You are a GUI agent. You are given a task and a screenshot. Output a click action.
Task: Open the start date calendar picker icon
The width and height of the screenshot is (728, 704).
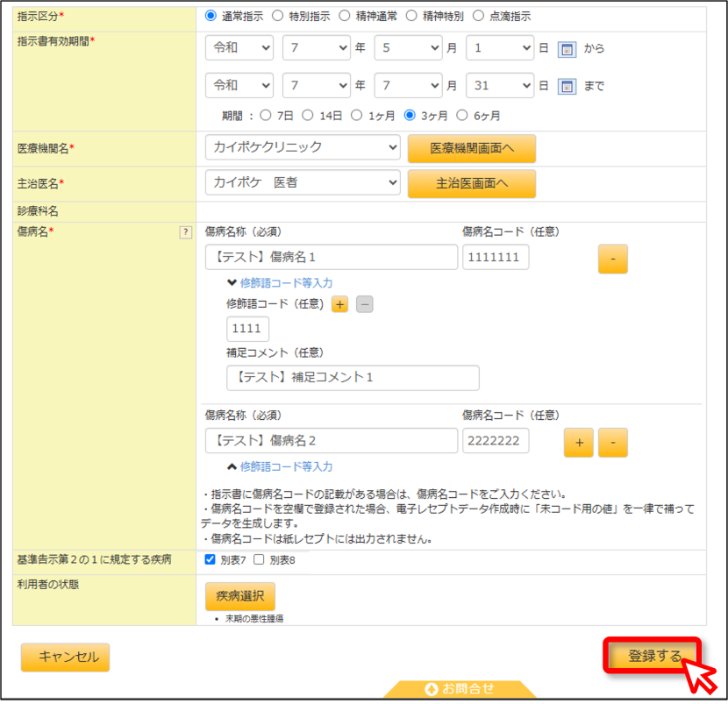(567, 49)
